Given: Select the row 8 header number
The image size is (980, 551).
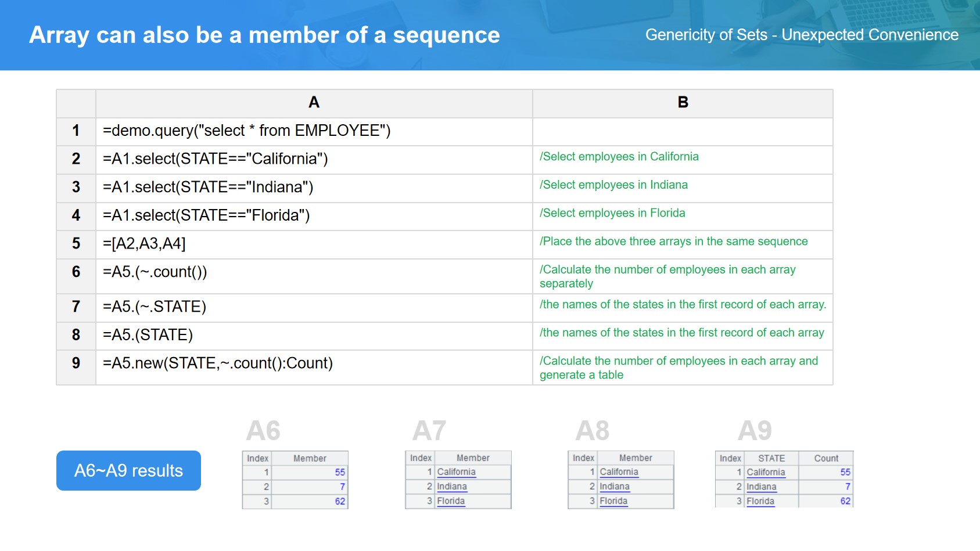Looking at the screenshot, I should pos(76,335).
